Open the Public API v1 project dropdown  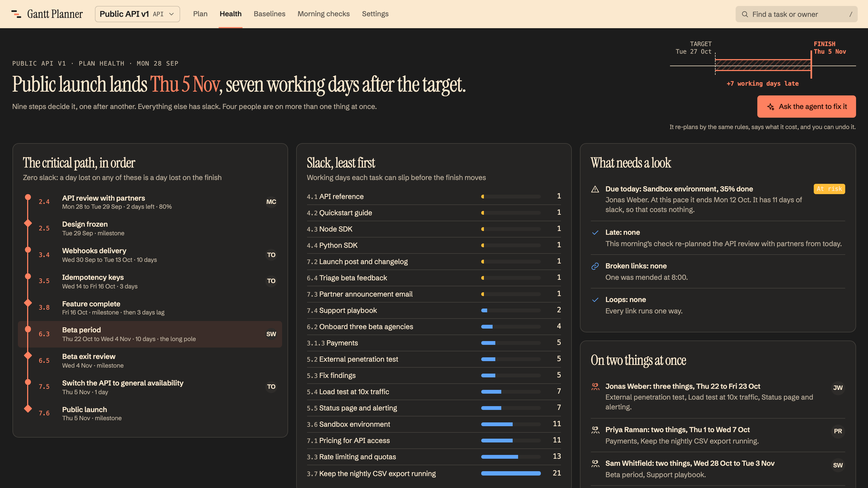(137, 14)
